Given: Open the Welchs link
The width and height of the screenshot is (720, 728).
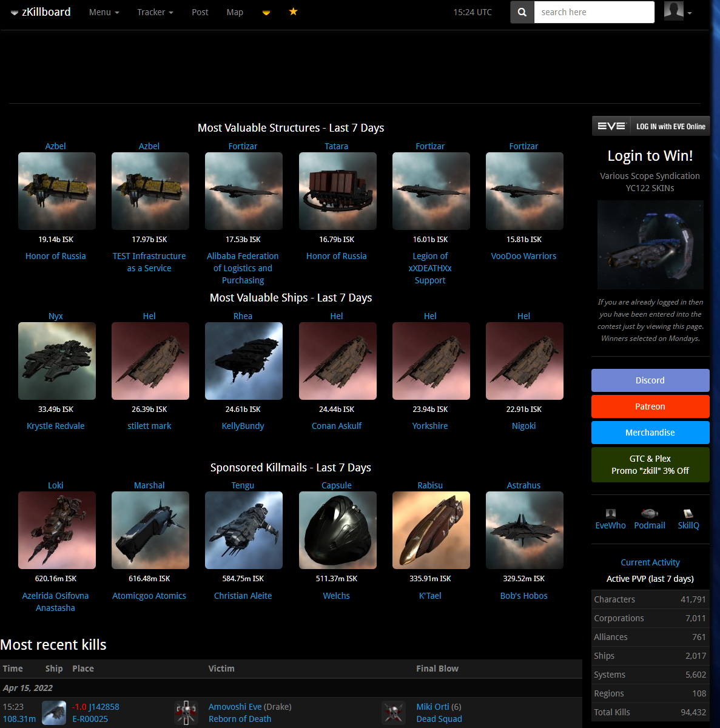Looking at the screenshot, I should tap(337, 596).
